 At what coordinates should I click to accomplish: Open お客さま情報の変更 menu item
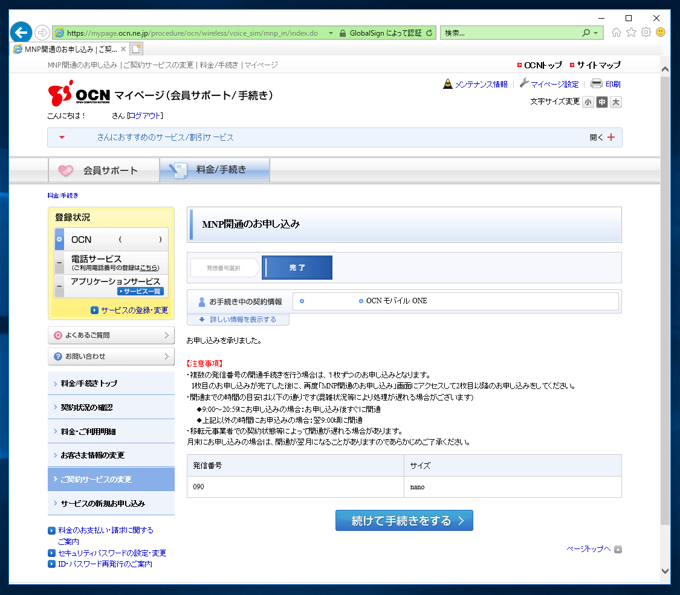[111, 455]
